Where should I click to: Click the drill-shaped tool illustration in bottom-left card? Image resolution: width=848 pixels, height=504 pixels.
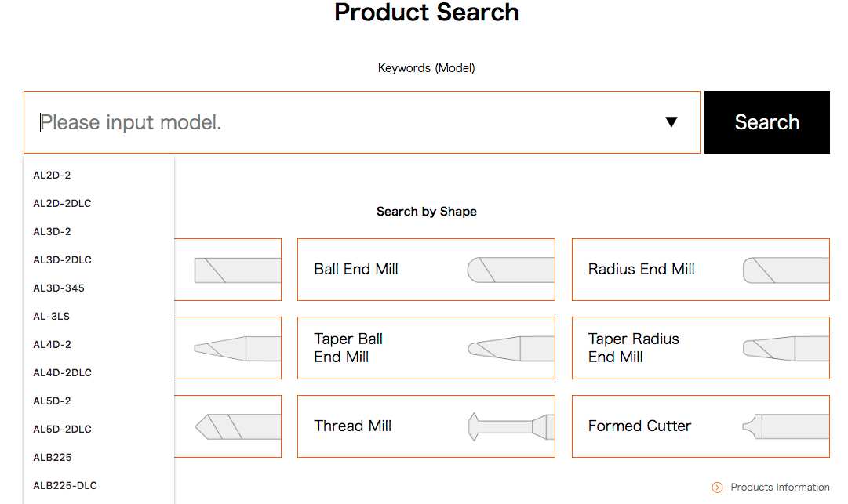point(238,426)
